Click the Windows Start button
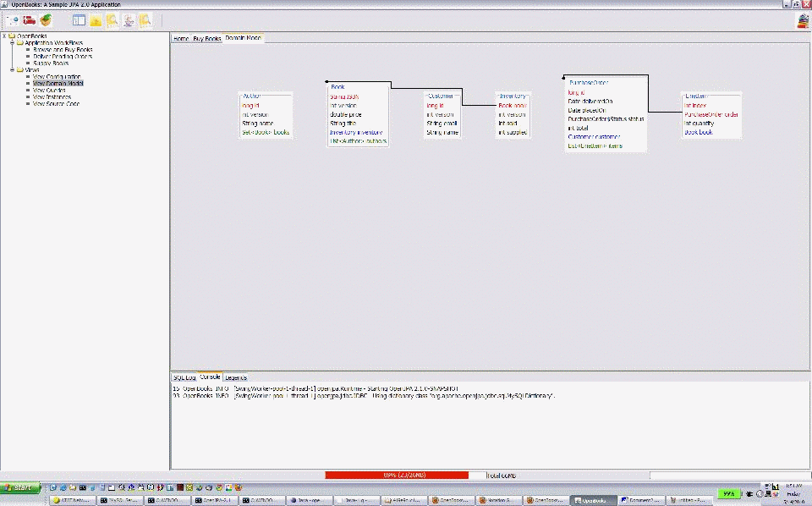This screenshot has height=506, width=812. click(x=19, y=487)
